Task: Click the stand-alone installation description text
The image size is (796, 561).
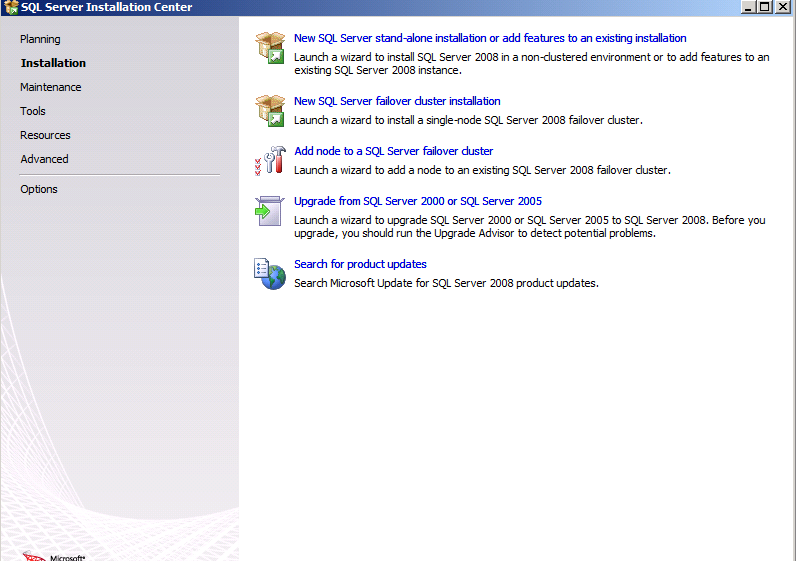Action: (x=532, y=63)
